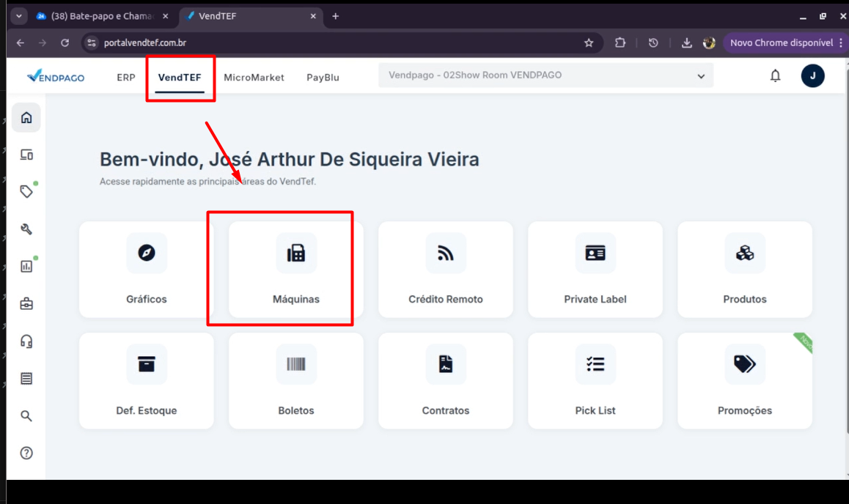849x504 pixels.
Task: Open the Private Label card
Action: coord(595,270)
